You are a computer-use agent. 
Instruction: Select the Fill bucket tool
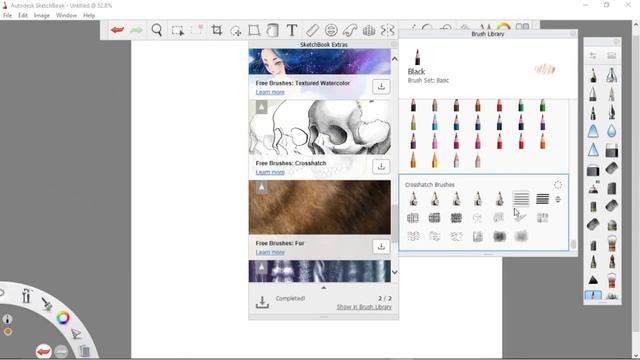pos(272,30)
